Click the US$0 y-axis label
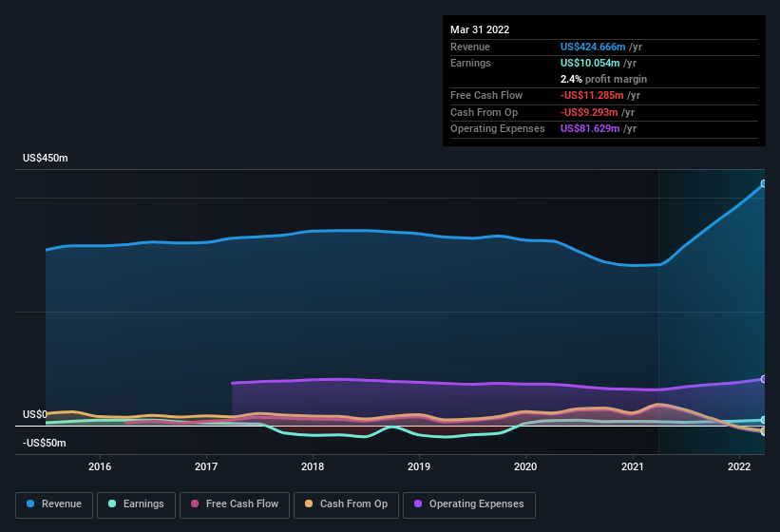780x532 pixels. (35, 414)
